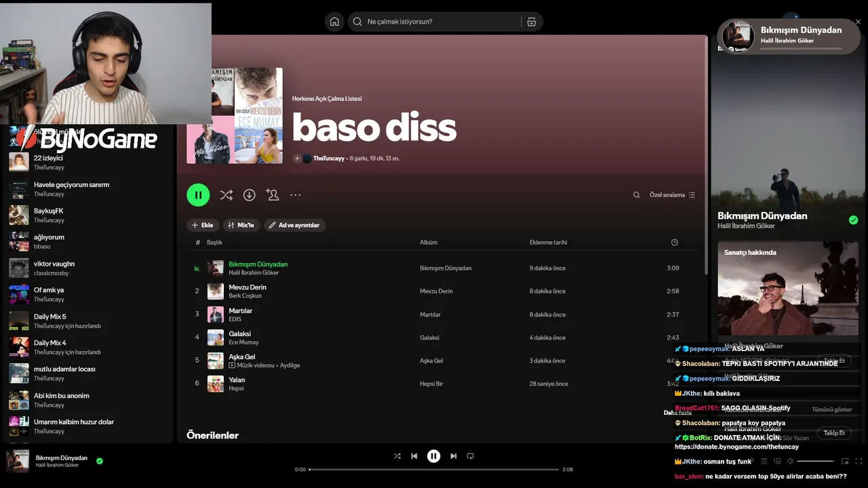Toggle the green saved checkmark in the player bar

coord(100,461)
